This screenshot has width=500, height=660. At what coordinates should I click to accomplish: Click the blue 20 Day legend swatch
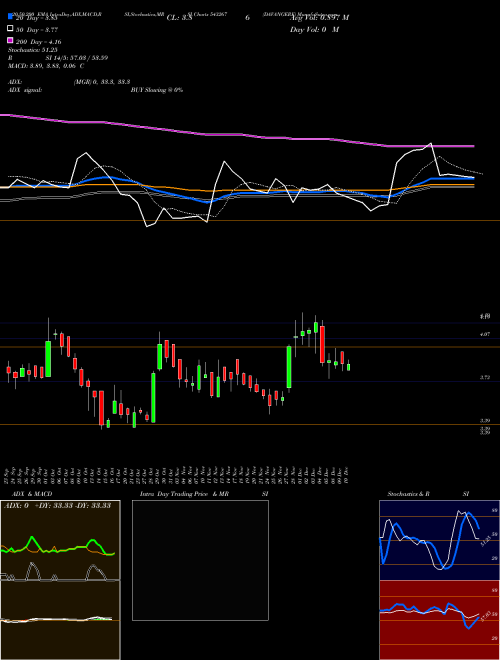click(11, 17)
